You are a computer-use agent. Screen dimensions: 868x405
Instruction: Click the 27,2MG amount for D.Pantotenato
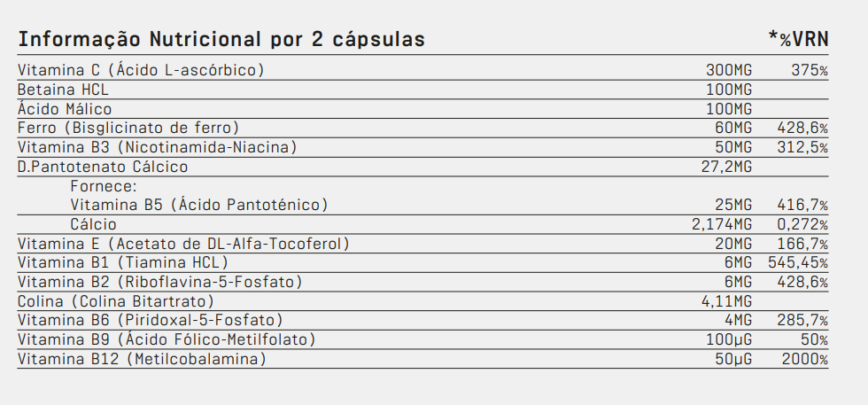click(726, 167)
